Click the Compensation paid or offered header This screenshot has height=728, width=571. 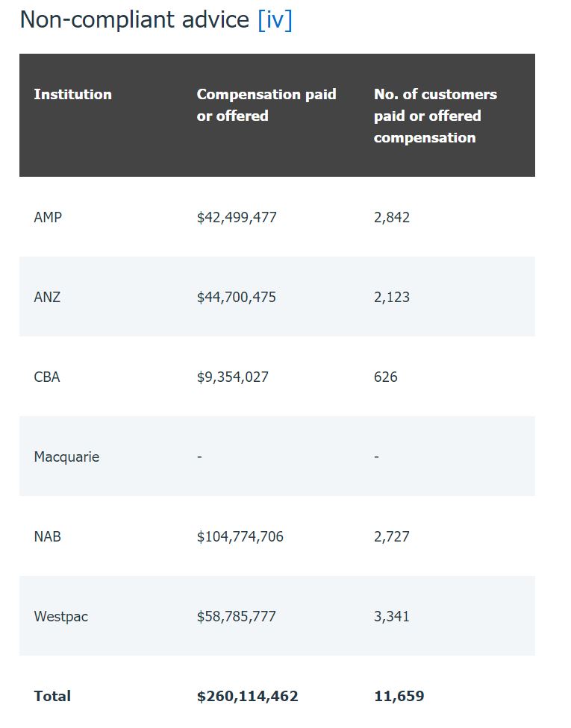coord(266,105)
